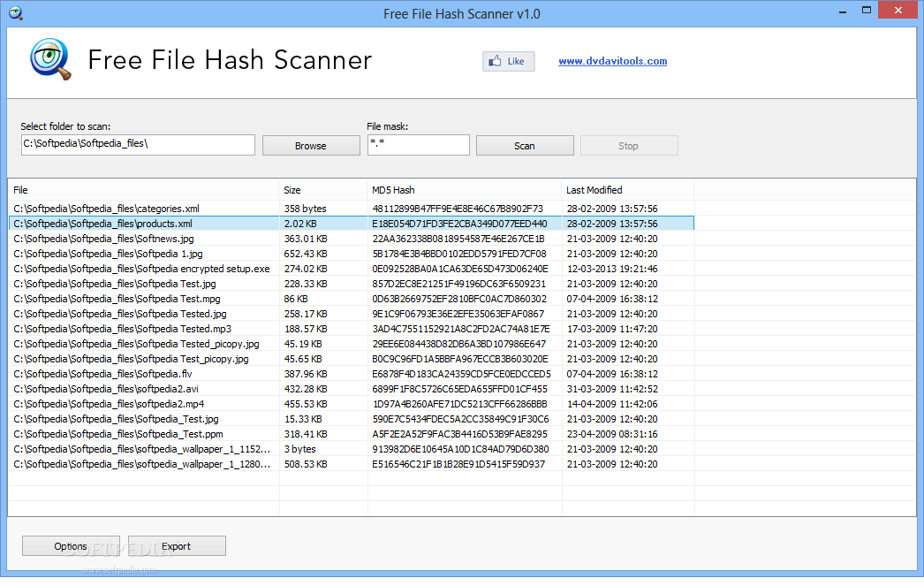Select the Softpedia Test_picopy.jpg row
Viewport: 924px width, 586px height.
(x=352, y=359)
